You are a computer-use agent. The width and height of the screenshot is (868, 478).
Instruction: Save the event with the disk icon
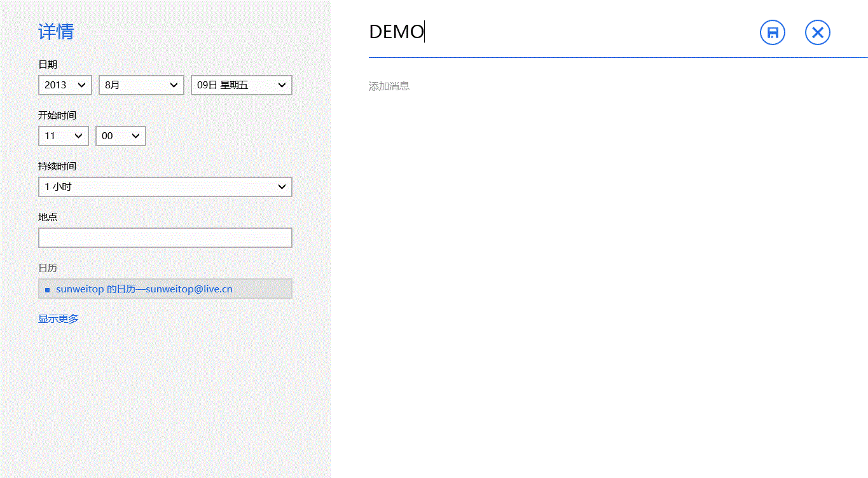tap(773, 32)
